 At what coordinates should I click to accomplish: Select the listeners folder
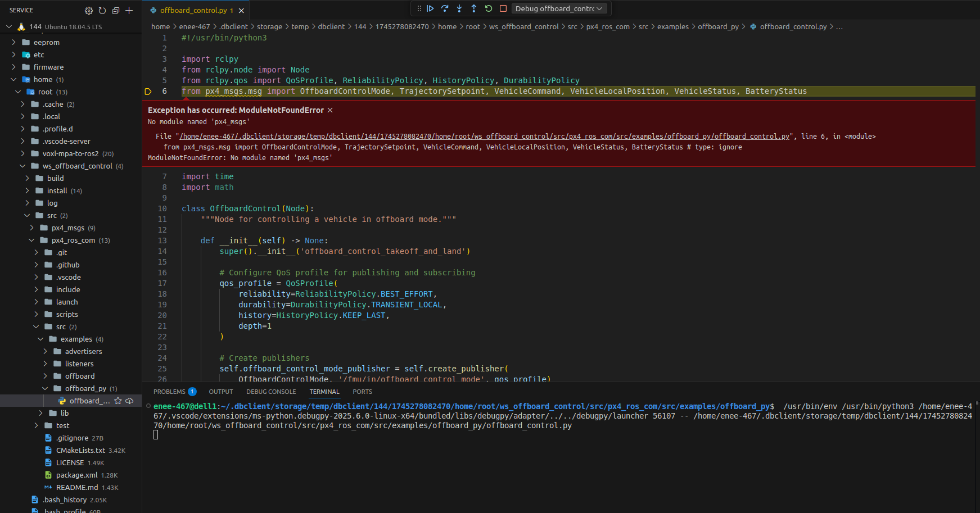79,364
